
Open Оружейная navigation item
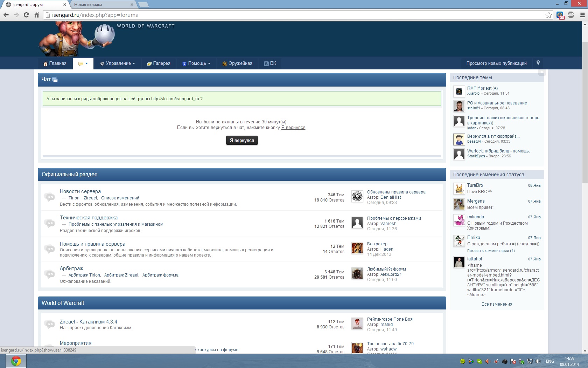click(237, 63)
